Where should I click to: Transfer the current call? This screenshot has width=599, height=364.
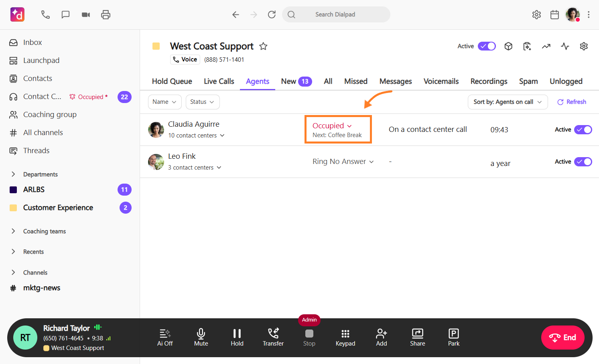tap(273, 338)
